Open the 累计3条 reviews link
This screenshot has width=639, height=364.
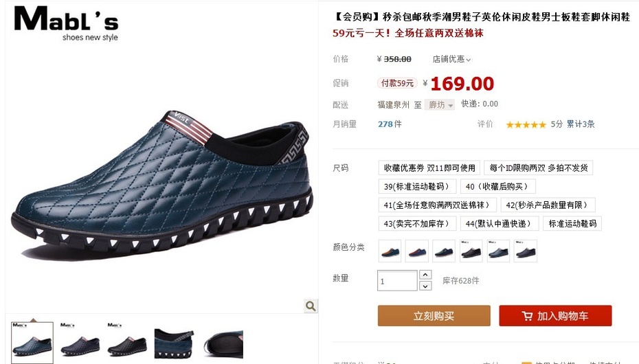tap(581, 124)
